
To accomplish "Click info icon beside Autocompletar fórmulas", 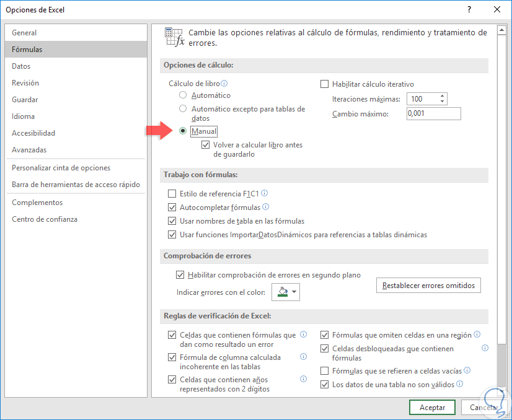I will [266, 207].
